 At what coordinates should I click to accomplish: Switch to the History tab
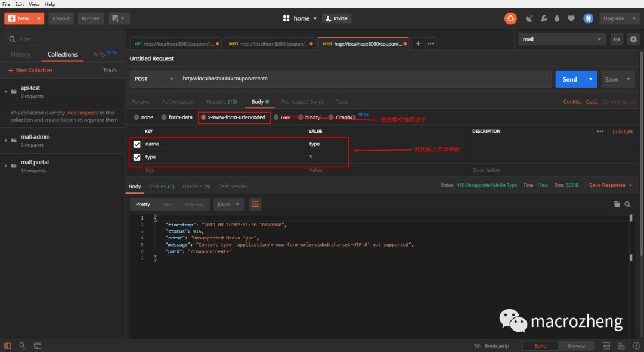[x=20, y=55]
